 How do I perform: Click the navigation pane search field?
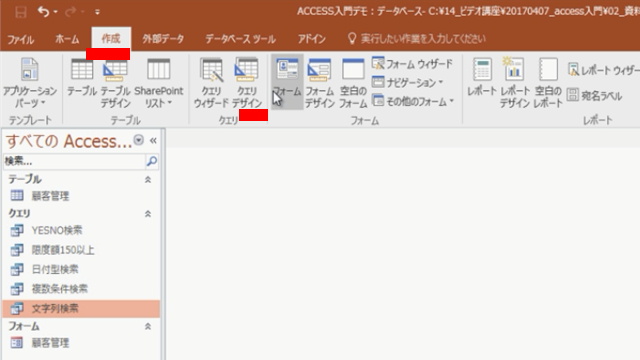(x=74, y=162)
